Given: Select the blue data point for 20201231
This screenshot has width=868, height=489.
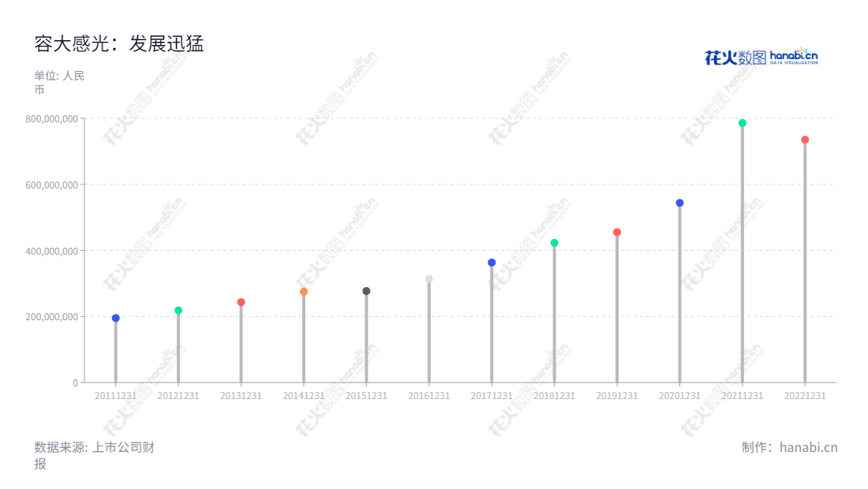Looking at the screenshot, I should (679, 203).
